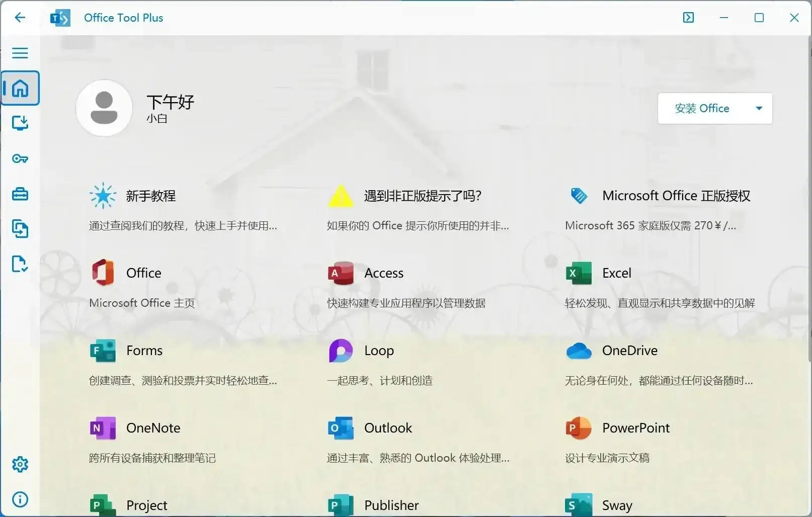This screenshot has width=812, height=517.
Task: Open the Settings gear icon
Action: click(x=20, y=464)
